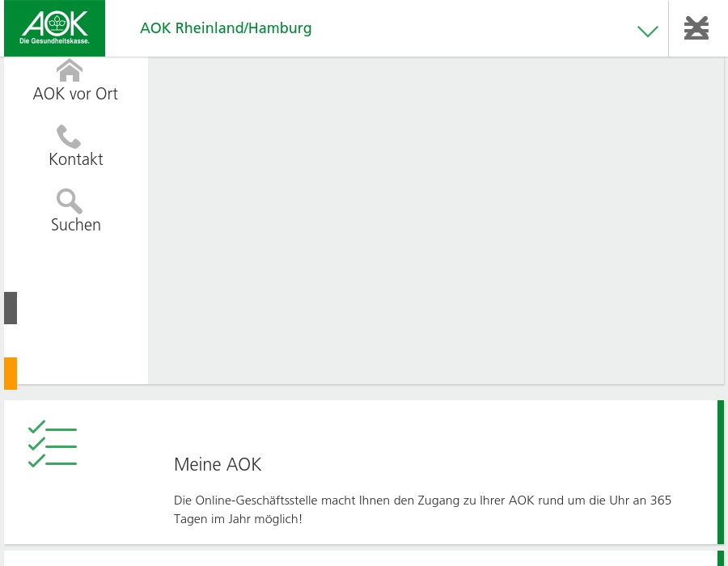Toggle the gray tab on the left edge
Screen dimensions: 728x566
coord(11,308)
